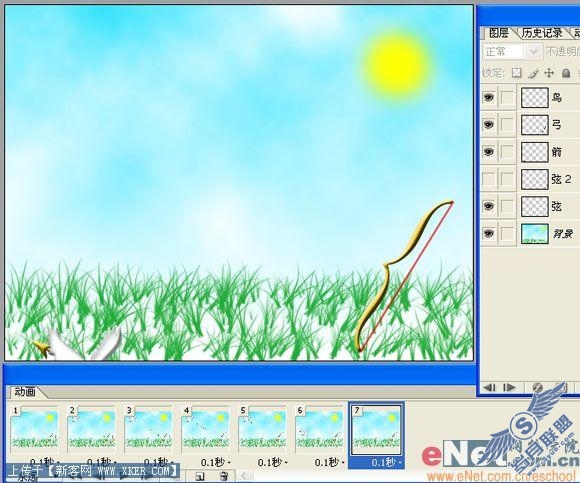Click the next frame button below layers

[509, 387]
